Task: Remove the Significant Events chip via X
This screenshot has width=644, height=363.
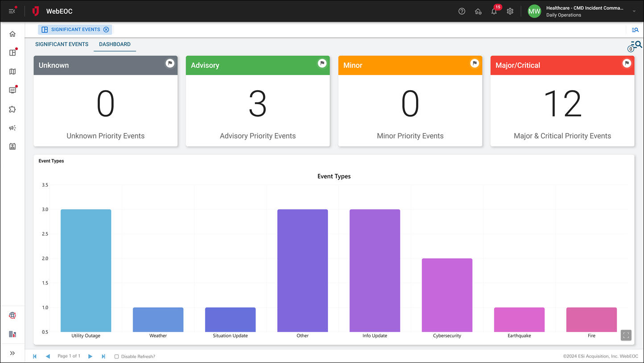Action: pyautogui.click(x=106, y=29)
